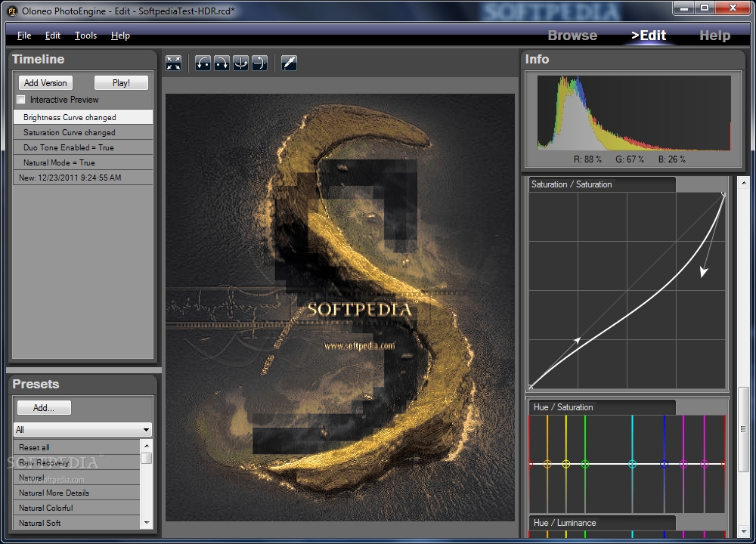
Task: Open the Help menu next to Tools
Action: click(120, 36)
